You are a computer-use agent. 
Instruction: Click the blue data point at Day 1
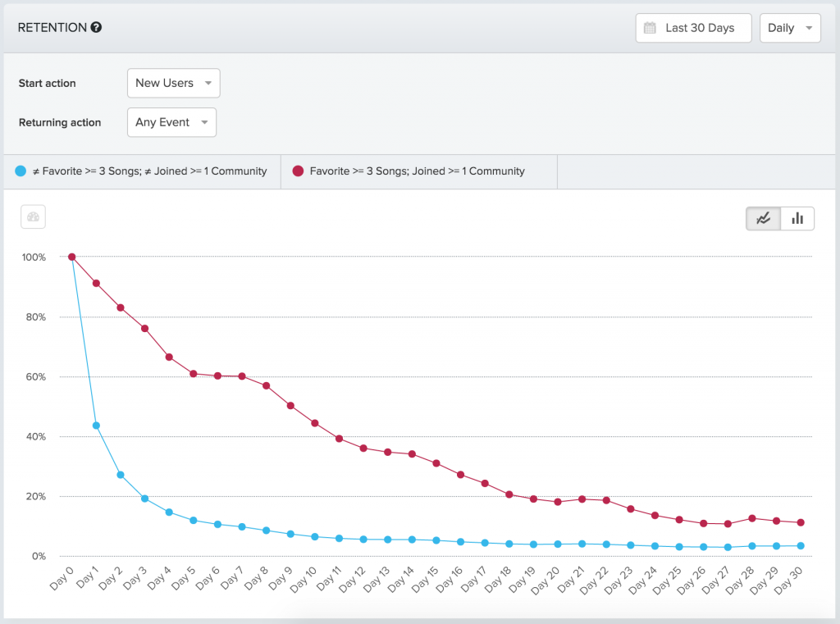[97, 426]
